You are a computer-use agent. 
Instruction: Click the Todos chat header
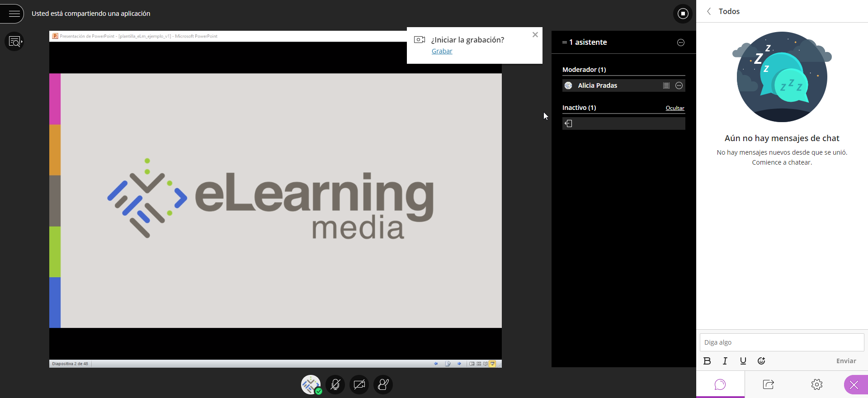click(729, 11)
